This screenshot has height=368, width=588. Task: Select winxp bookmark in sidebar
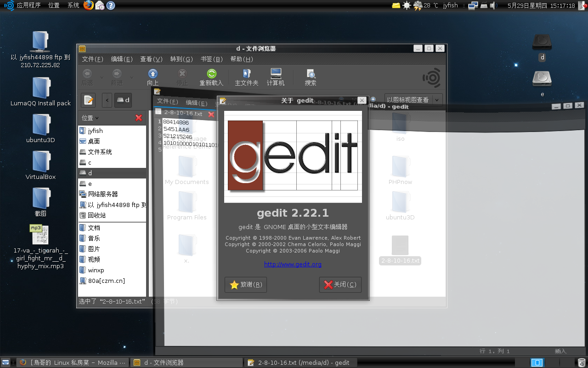pyautogui.click(x=112, y=270)
